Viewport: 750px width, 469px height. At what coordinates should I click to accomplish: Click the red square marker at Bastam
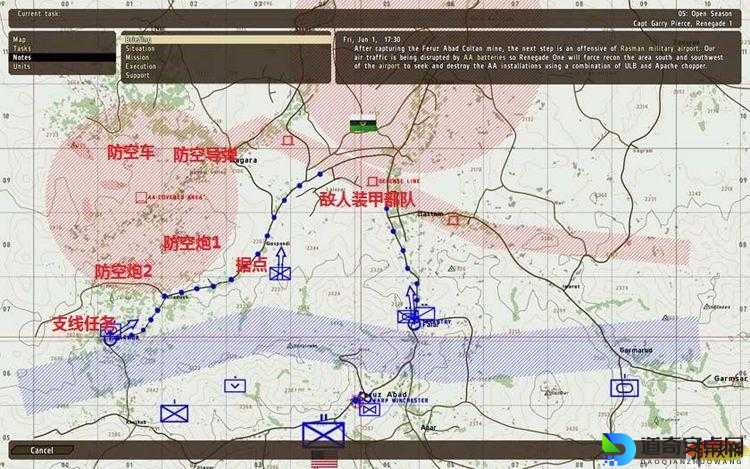pyautogui.click(x=452, y=220)
